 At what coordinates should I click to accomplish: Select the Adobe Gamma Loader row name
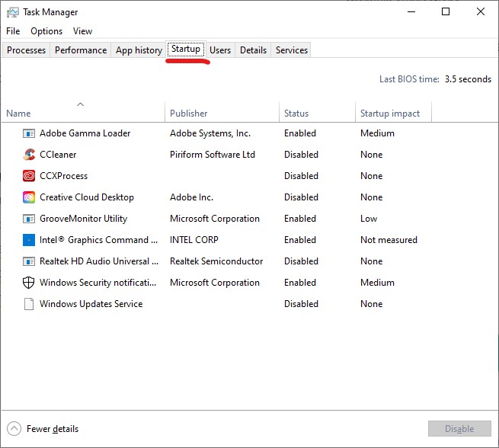[85, 133]
